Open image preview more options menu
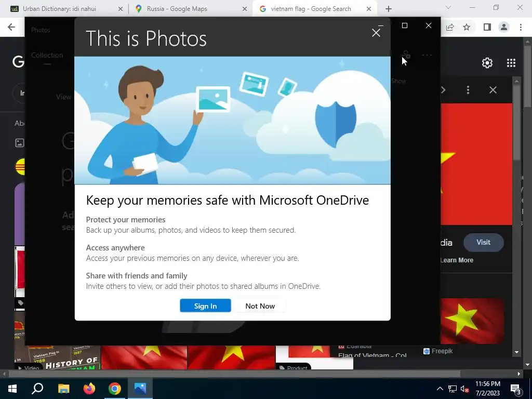The height and width of the screenshot is (399, 532). (x=468, y=90)
